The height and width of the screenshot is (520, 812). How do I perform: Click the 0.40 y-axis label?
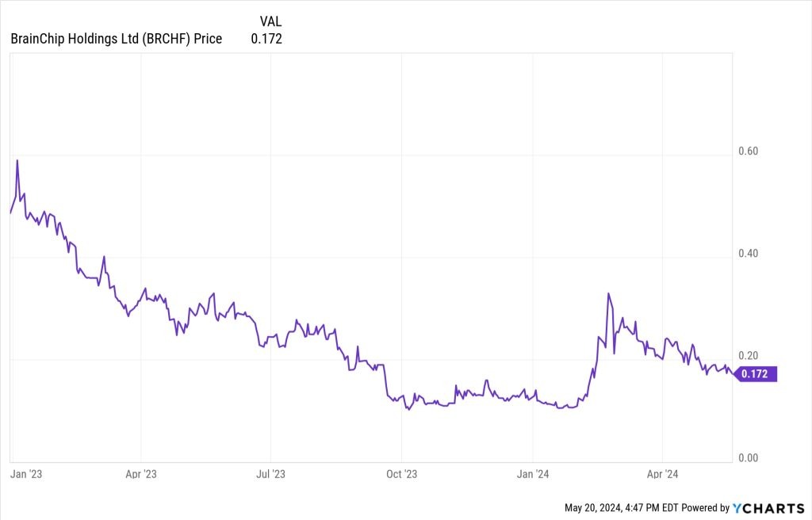pos(749,254)
